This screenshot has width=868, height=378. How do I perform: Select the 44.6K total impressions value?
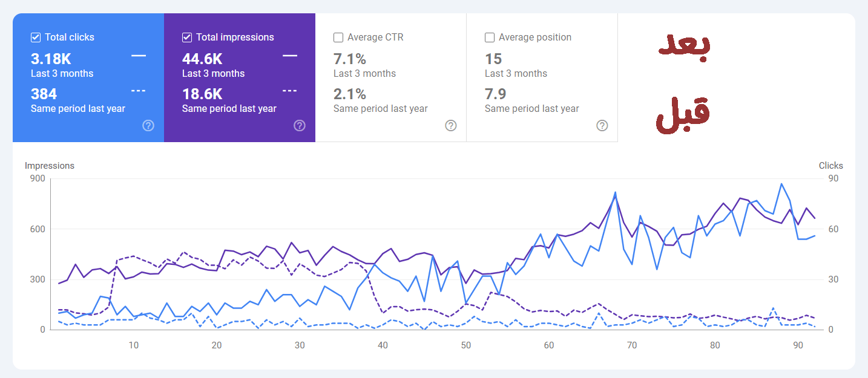[x=202, y=59]
